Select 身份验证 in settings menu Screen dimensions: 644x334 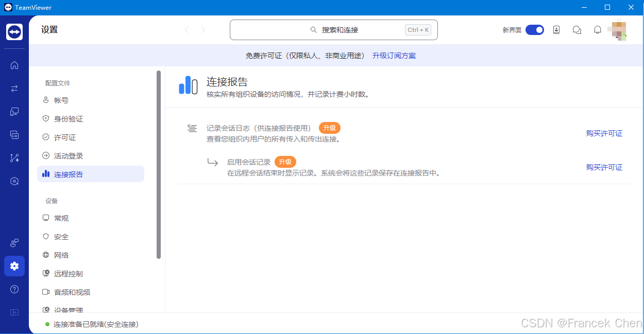tap(91, 119)
